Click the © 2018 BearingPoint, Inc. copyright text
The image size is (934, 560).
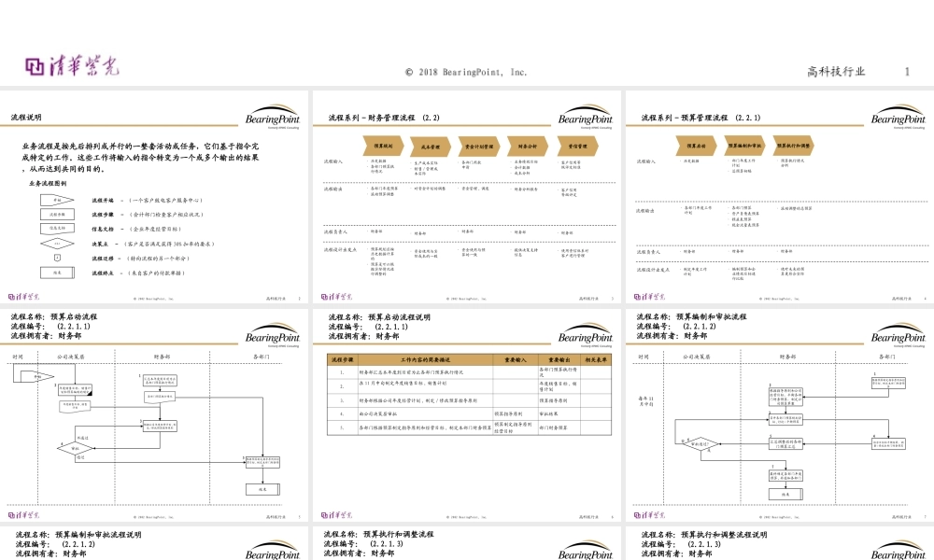click(466, 72)
